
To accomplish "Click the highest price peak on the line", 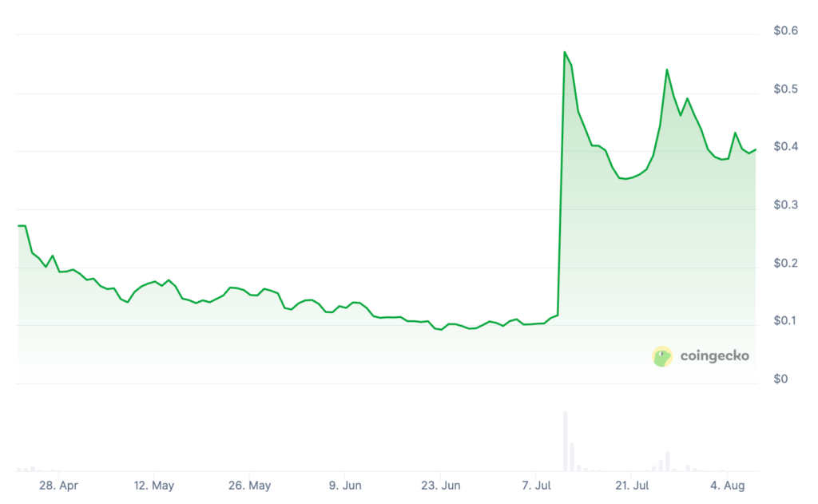I will (x=565, y=52).
